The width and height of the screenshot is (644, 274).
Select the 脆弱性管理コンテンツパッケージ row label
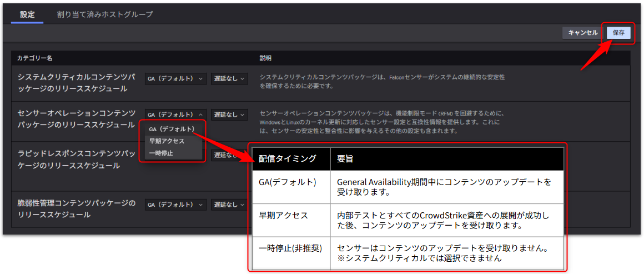77,208
